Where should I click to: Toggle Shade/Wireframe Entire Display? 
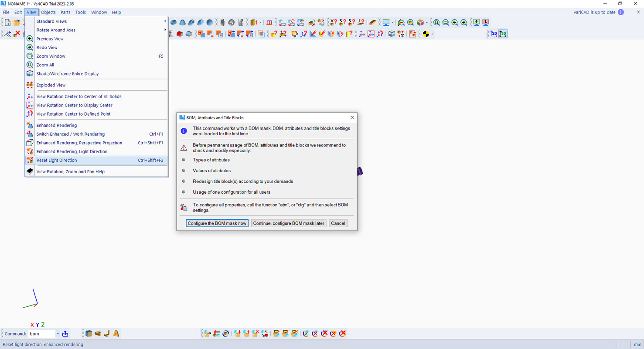click(x=96, y=74)
